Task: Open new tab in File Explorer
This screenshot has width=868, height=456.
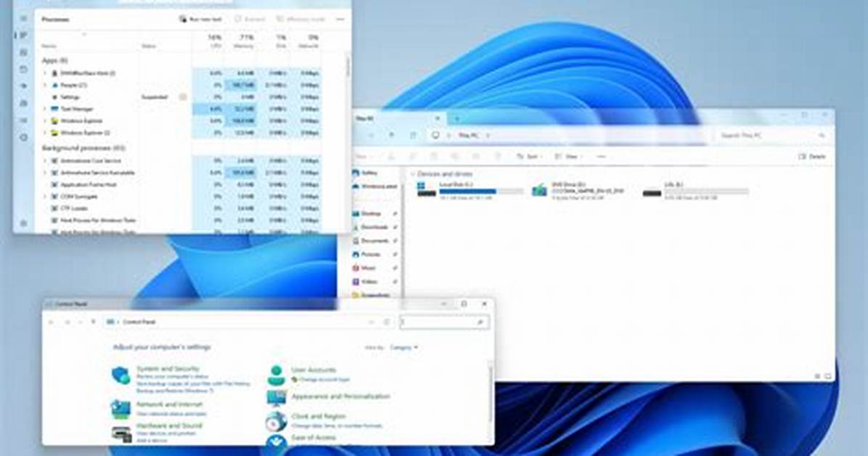Action: [456, 118]
